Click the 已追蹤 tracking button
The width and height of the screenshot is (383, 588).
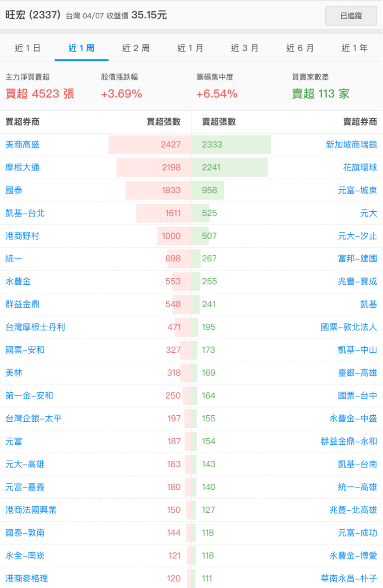pyautogui.click(x=351, y=16)
